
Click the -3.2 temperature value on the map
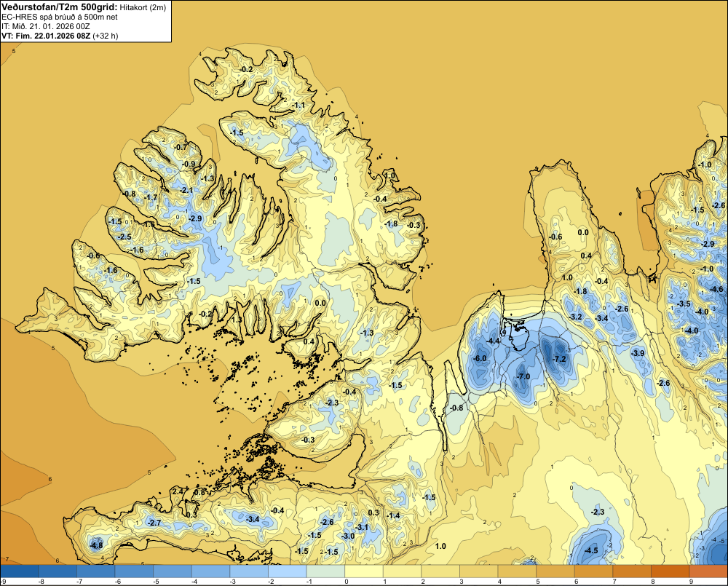[x=576, y=317]
